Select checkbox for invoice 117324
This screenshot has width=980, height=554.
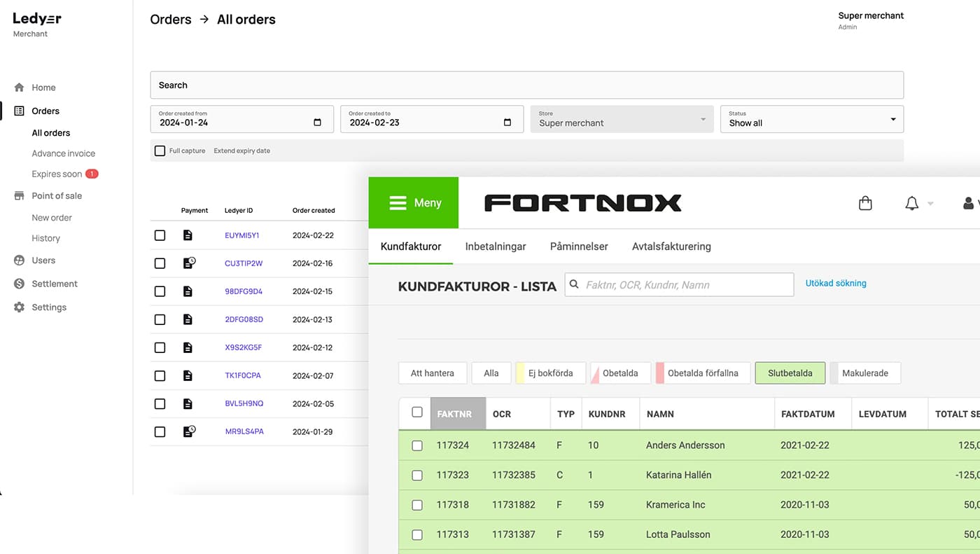(417, 445)
